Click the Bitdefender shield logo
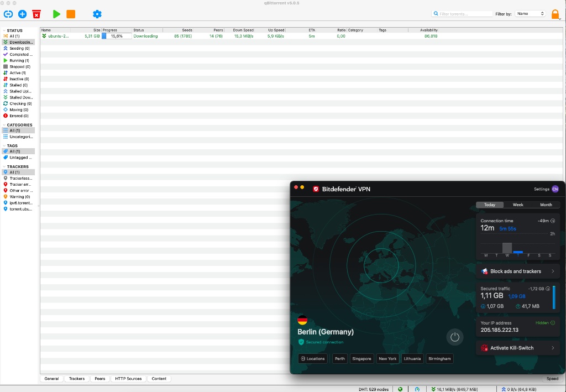The image size is (566, 392). tap(316, 189)
